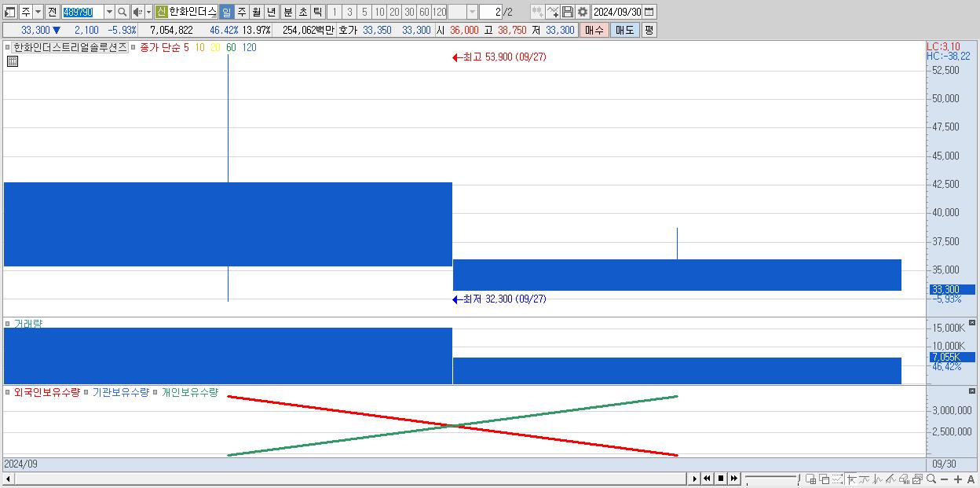Click the horizontal chart scrollbar track
This screenshot has height=488, width=980.
[350, 479]
